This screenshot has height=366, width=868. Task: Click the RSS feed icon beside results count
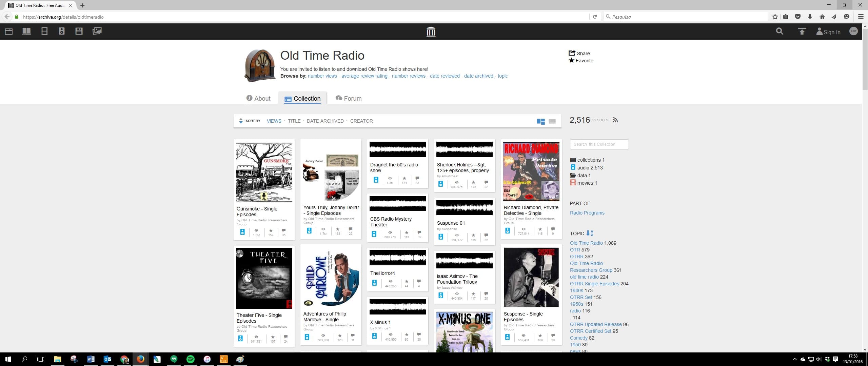click(x=615, y=120)
